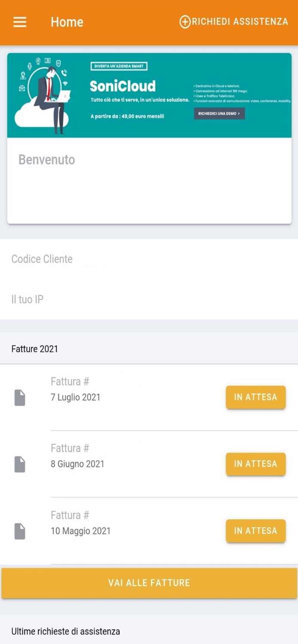
Task: Go to Vai alle Fatture
Action: 149,583
